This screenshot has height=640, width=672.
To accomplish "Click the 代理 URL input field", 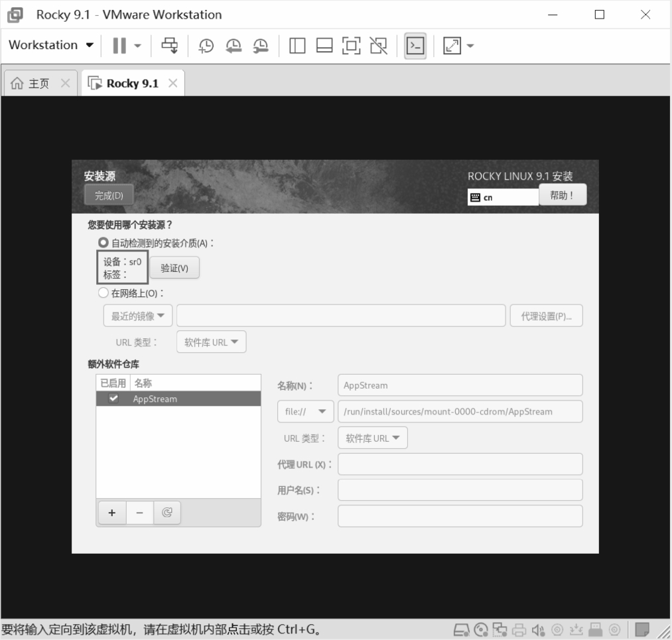I will pyautogui.click(x=460, y=464).
